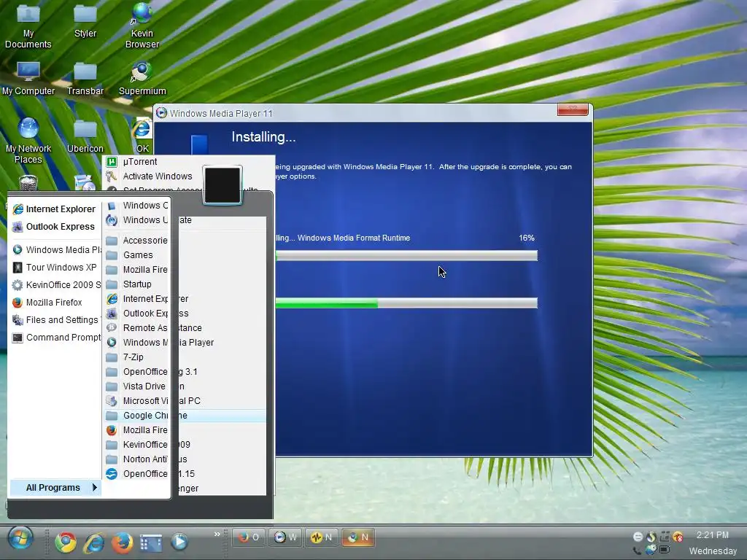
Task: Expand All Programs in Start menu
Action: 55,488
